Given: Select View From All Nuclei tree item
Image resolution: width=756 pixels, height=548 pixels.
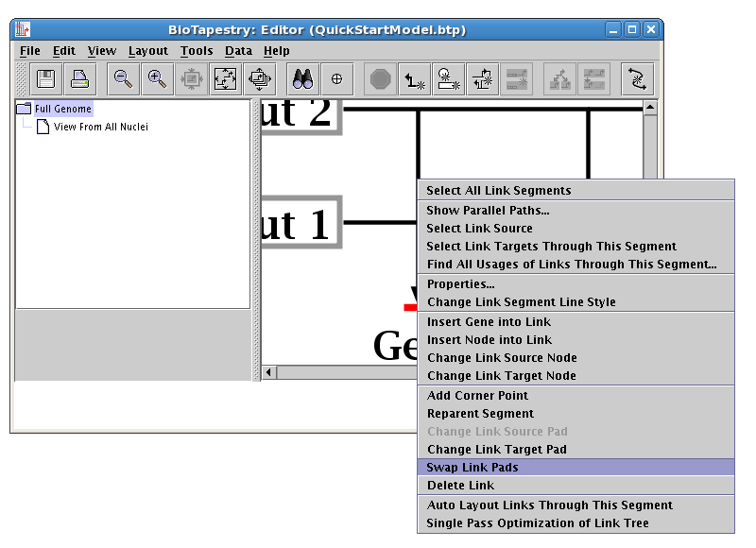Looking at the screenshot, I should (x=100, y=127).
